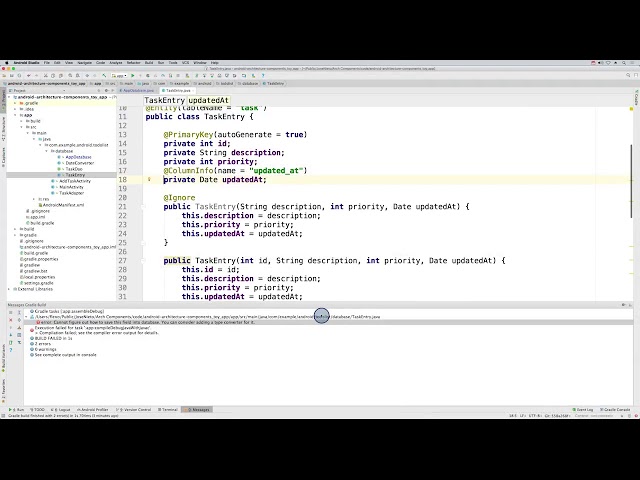The image size is (640, 480).
Task: Click the light bulb icon on line 18
Action: point(149,179)
